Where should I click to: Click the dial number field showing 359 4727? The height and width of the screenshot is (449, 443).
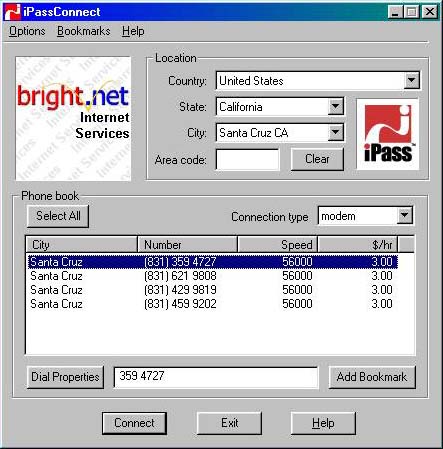click(216, 377)
